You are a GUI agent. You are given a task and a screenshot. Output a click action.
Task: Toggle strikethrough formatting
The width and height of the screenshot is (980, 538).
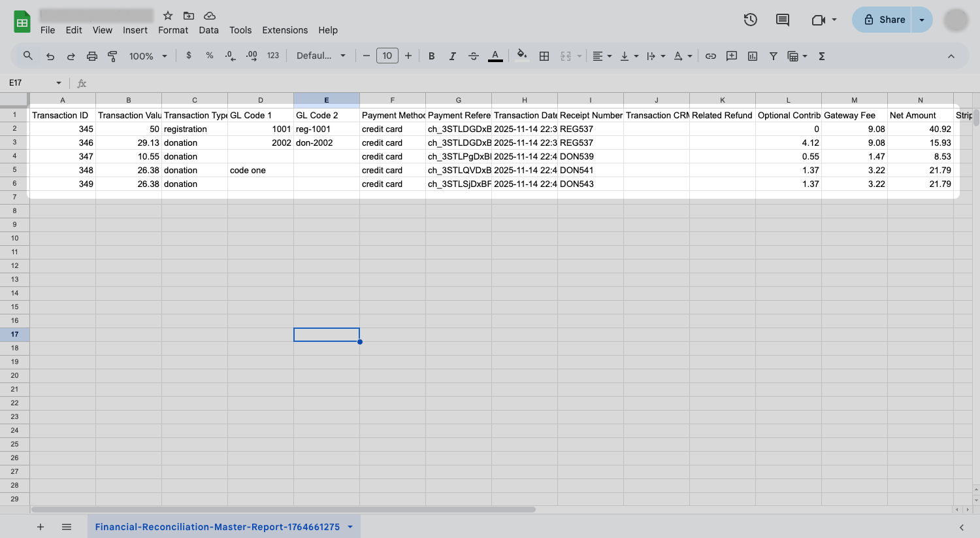(x=474, y=56)
